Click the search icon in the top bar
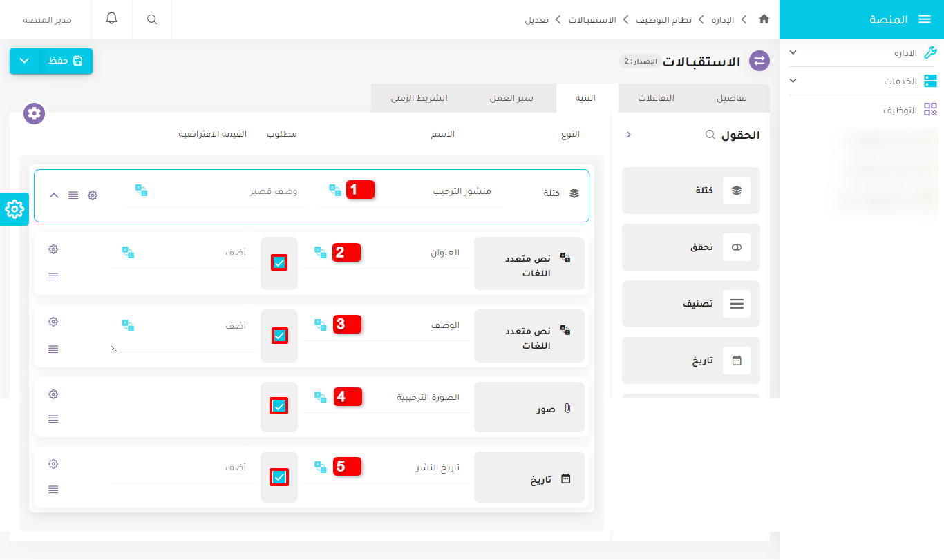The width and height of the screenshot is (944, 560). click(151, 19)
